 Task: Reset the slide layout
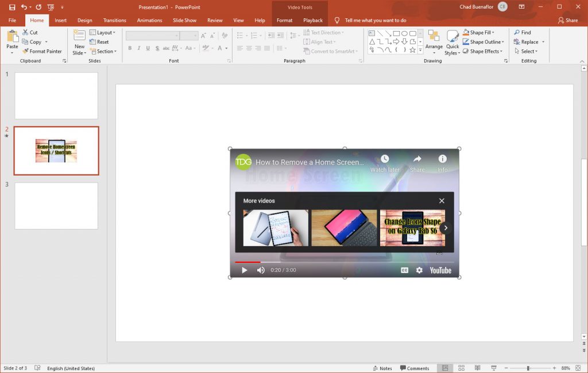(x=99, y=42)
